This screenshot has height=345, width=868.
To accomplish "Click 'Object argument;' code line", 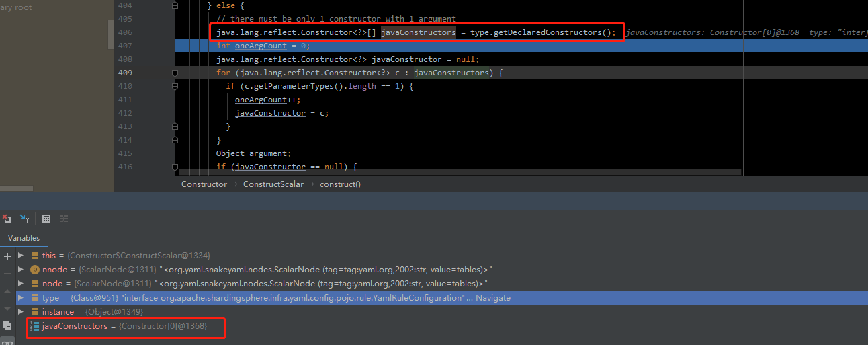I will point(253,153).
